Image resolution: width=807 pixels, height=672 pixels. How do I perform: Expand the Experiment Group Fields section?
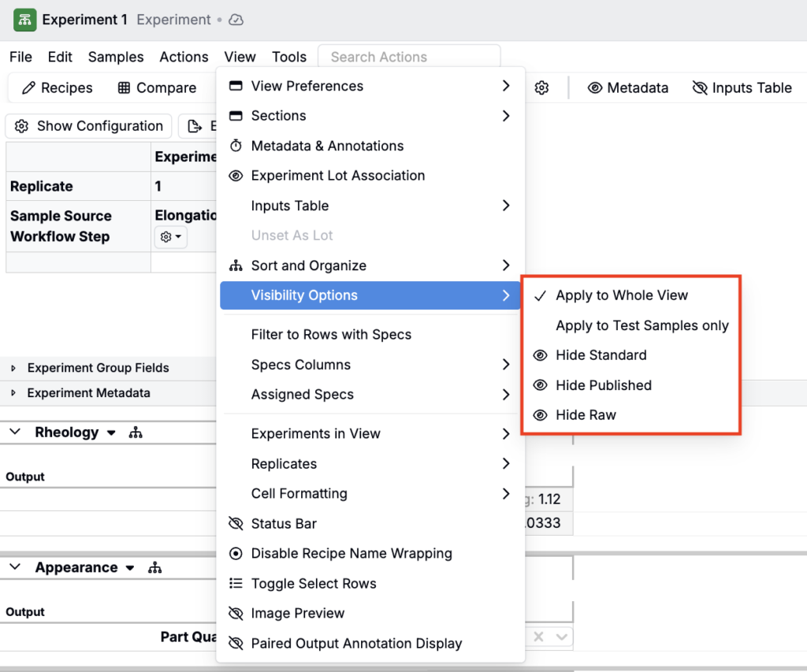13,368
